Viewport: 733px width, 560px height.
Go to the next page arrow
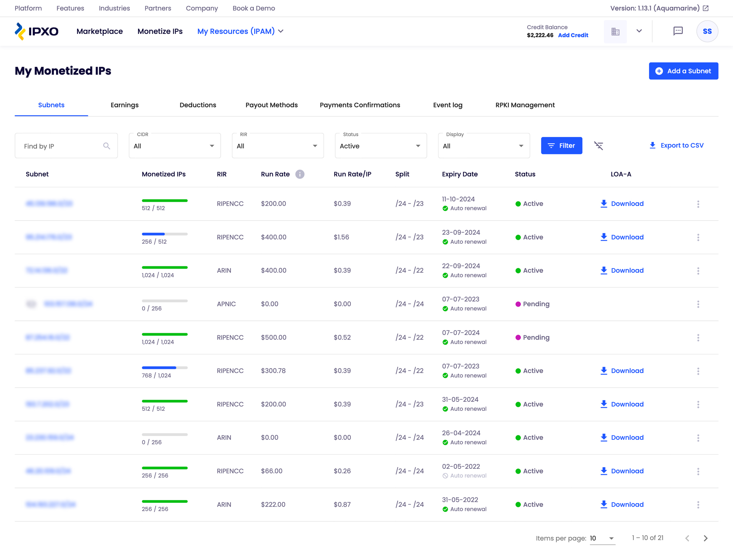coord(705,538)
